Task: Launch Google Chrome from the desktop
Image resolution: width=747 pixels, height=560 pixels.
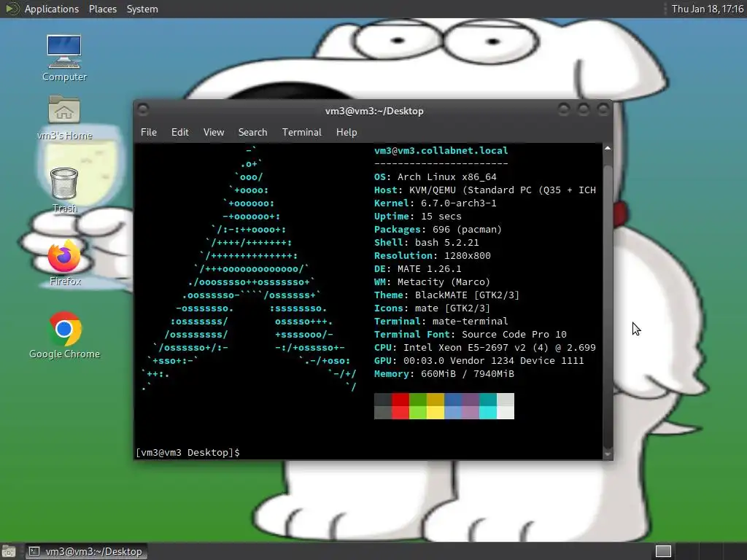Action: coord(64,335)
